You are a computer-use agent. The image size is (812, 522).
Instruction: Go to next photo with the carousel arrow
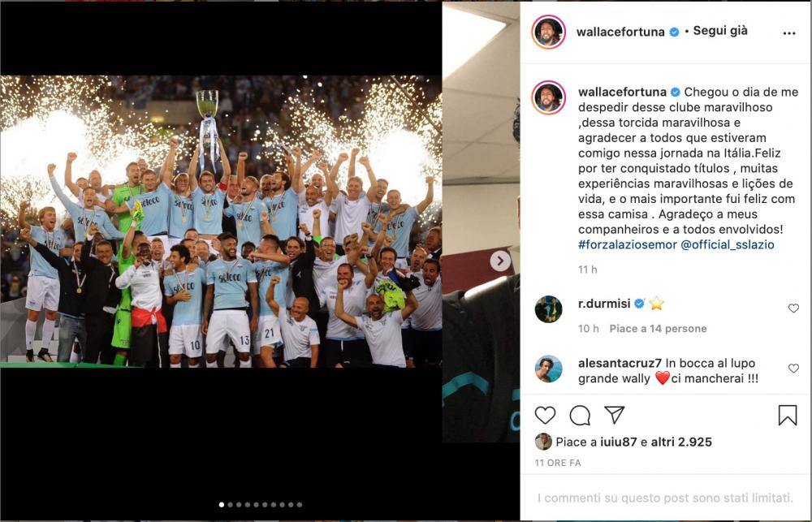[499, 261]
